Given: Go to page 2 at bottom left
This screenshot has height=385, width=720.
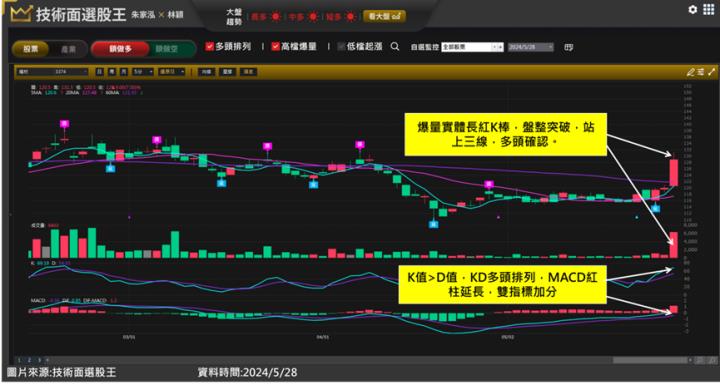Looking at the screenshot, I should pos(29,360).
